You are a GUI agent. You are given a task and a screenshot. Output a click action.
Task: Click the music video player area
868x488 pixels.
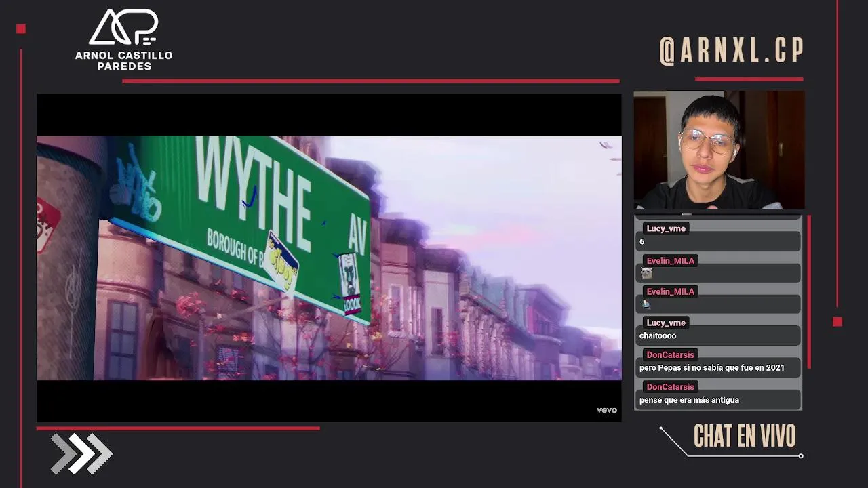click(x=329, y=258)
